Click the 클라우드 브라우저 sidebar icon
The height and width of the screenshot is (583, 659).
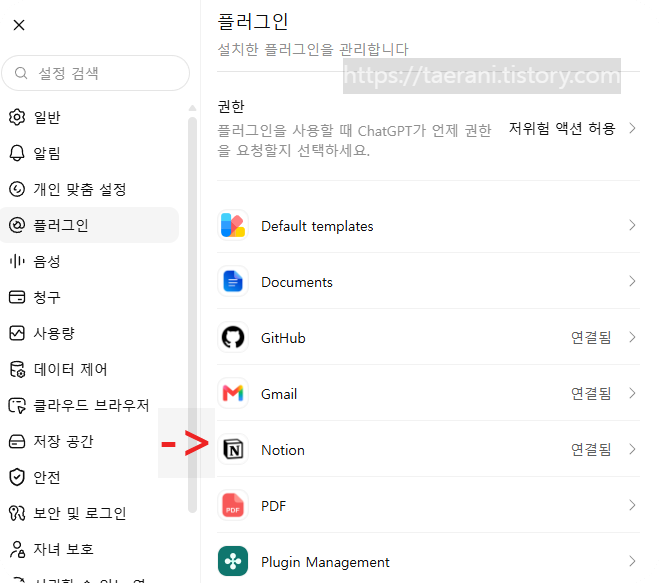(17, 406)
